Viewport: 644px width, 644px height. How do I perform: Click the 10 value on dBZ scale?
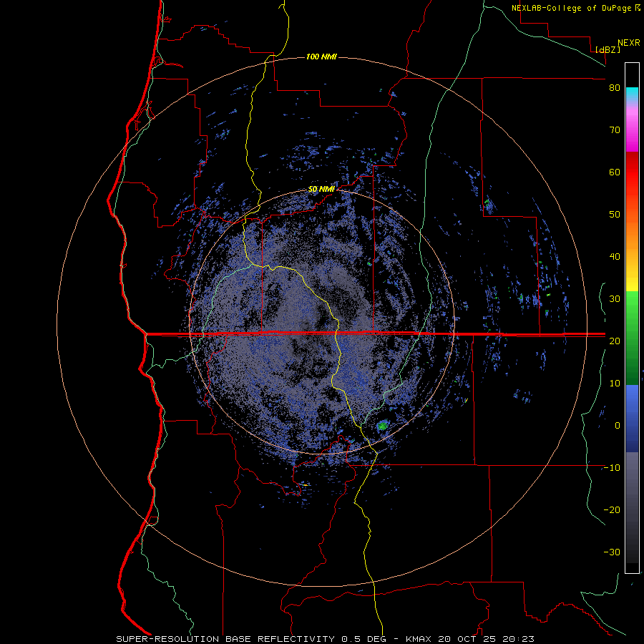tap(615, 384)
